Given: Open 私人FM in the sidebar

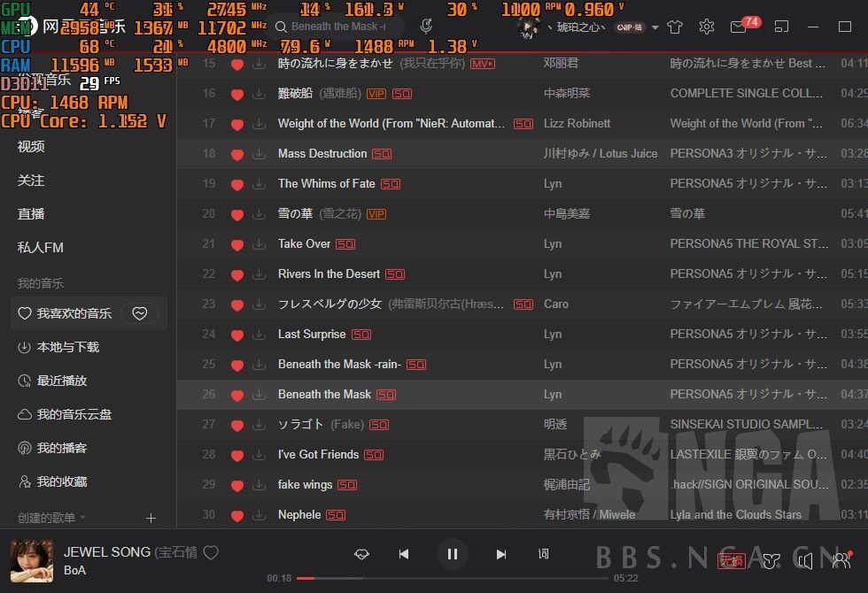Looking at the screenshot, I should tap(41, 248).
